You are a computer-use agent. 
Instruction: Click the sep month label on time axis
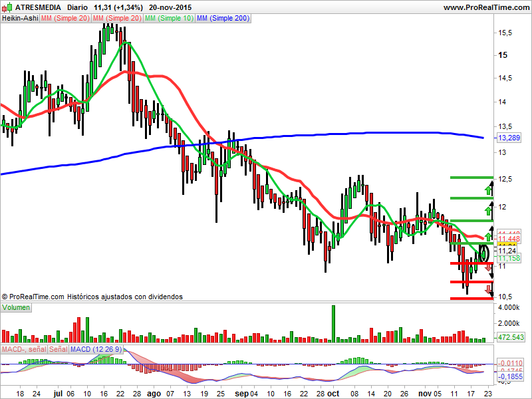pyautogui.click(x=241, y=394)
